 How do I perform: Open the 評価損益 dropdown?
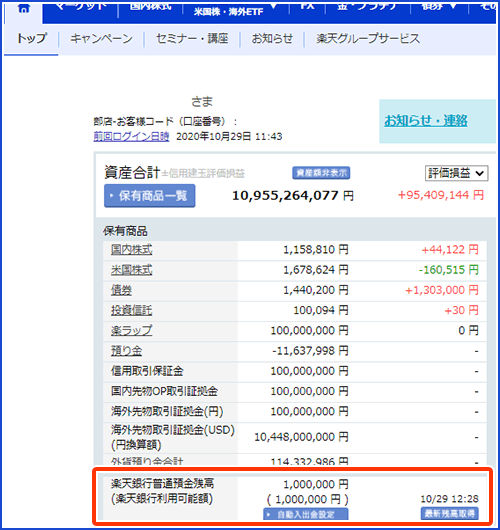[456, 173]
